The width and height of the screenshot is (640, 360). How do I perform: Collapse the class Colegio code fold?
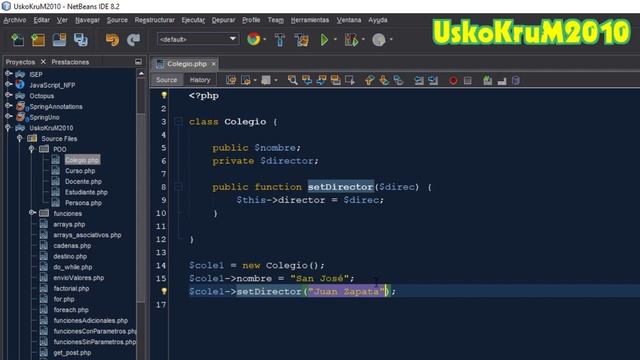[x=178, y=121]
